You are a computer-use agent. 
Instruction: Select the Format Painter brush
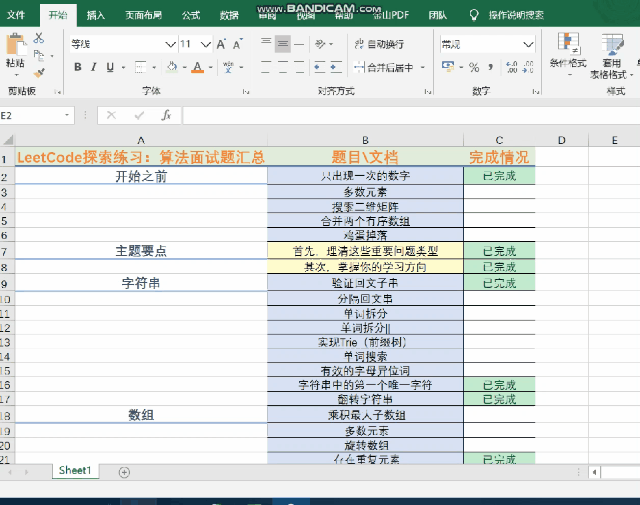coord(39,73)
